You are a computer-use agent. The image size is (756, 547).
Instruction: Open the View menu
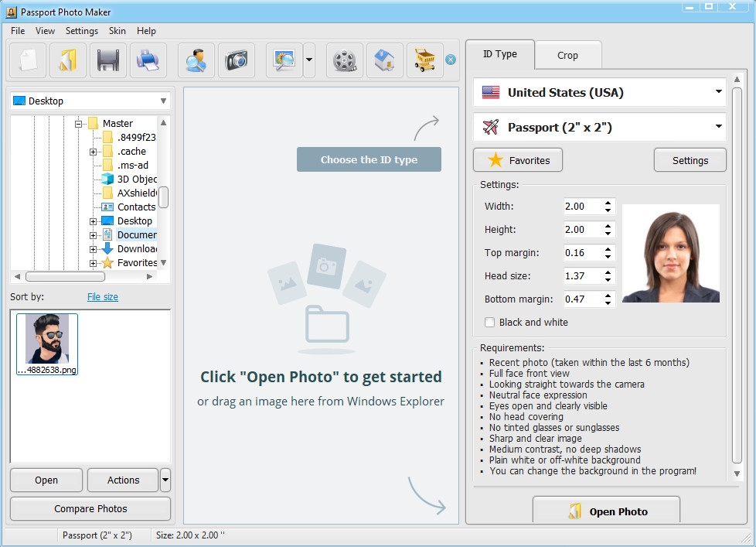tap(45, 31)
